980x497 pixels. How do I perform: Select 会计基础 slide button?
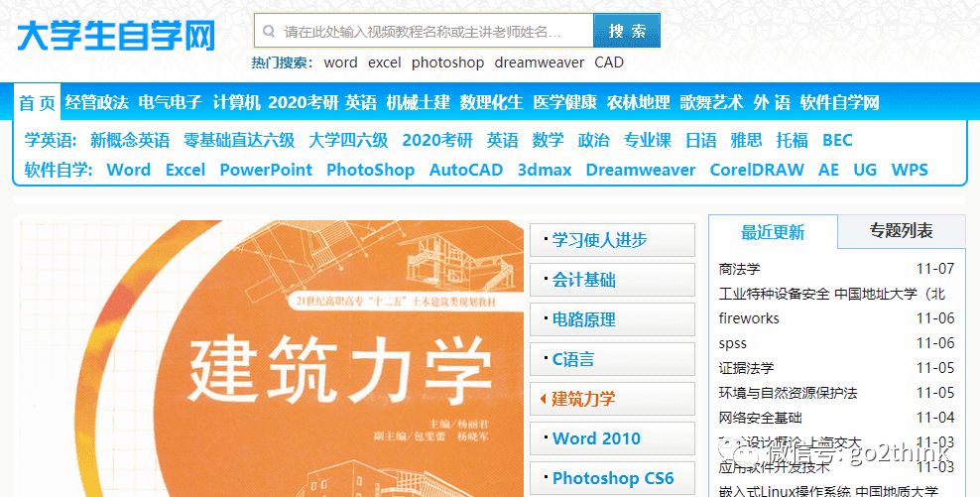[x=613, y=280]
